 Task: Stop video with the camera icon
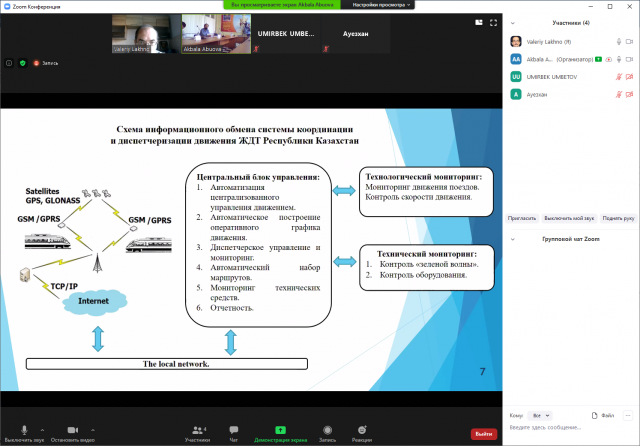coord(73,430)
